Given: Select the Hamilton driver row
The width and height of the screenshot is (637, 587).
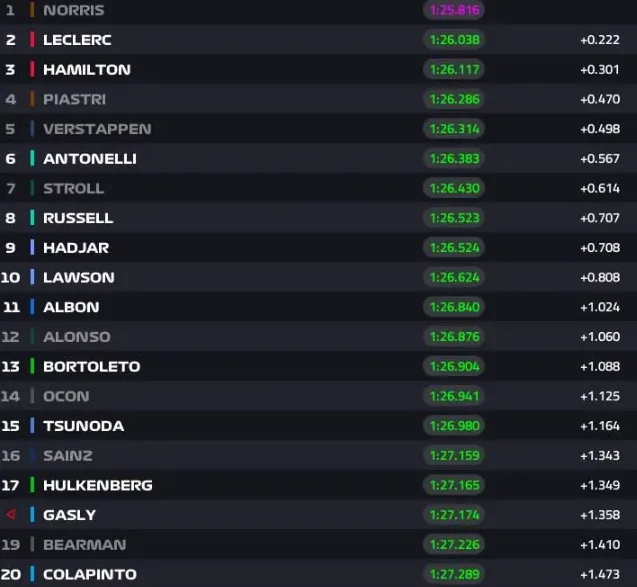Looking at the screenshot, I should [x=318, y=69].
